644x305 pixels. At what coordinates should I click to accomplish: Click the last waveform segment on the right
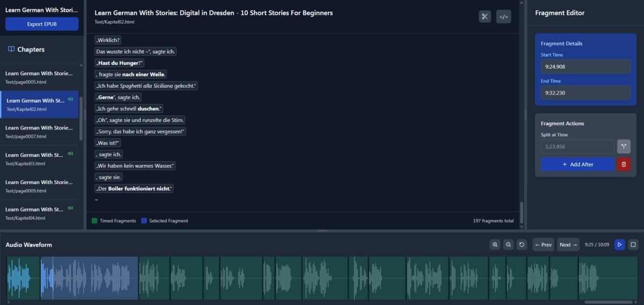608,278
